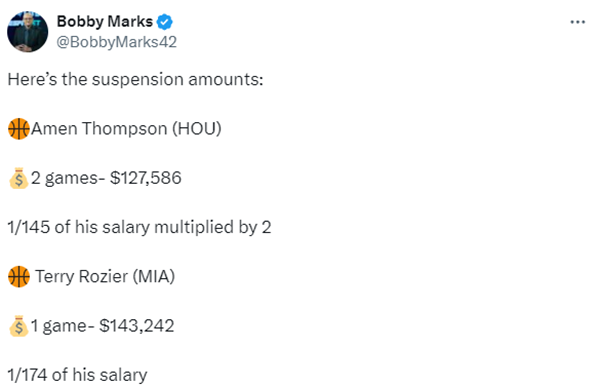Image resolution: width=600 pixels, height=387 pixels.
Task: Click the text 'Here's the suspension amounts:'
Action: 135,80
